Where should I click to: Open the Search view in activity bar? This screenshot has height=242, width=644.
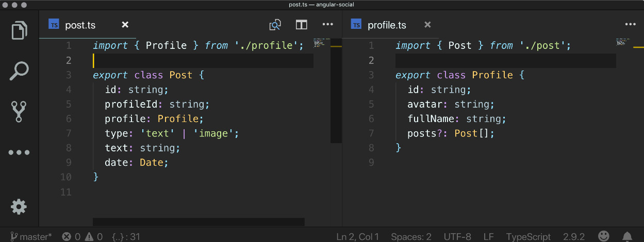click(x=19, y=71)
